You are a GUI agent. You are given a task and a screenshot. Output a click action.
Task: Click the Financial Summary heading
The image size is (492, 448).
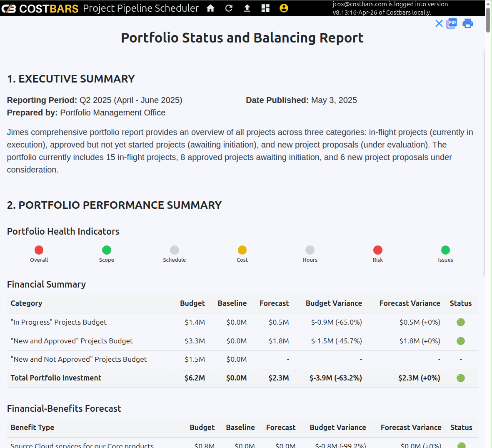[x=46, y=285]
